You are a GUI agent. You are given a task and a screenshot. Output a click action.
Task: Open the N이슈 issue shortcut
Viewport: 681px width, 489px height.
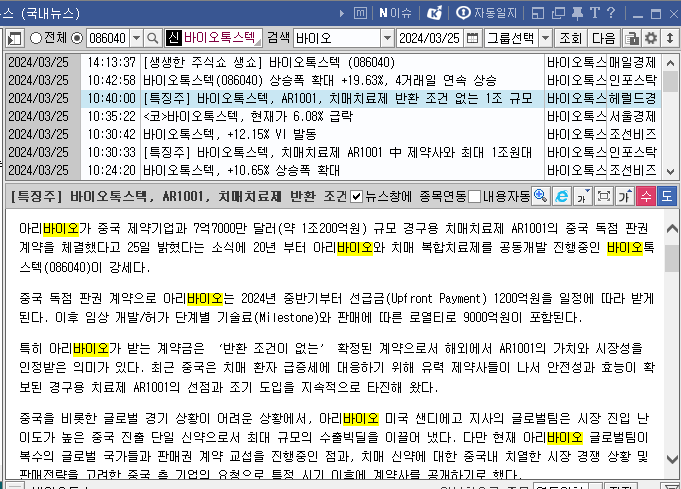pyautogui.click(x=395, y=13)
